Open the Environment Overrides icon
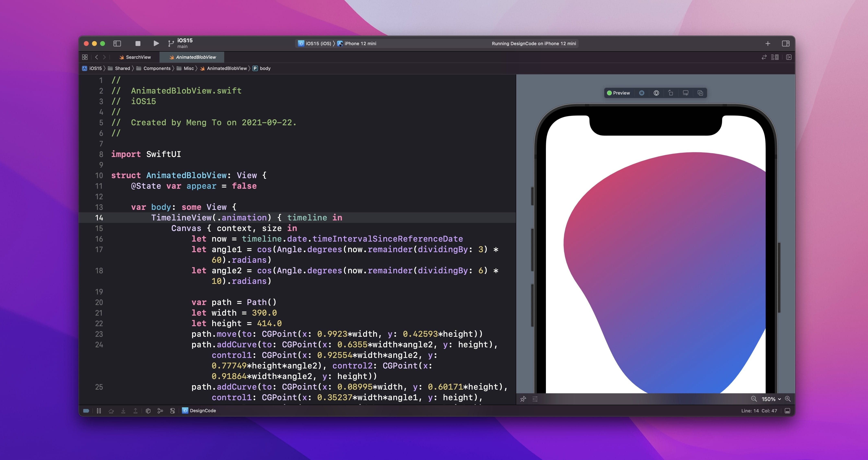 point(173,411)
